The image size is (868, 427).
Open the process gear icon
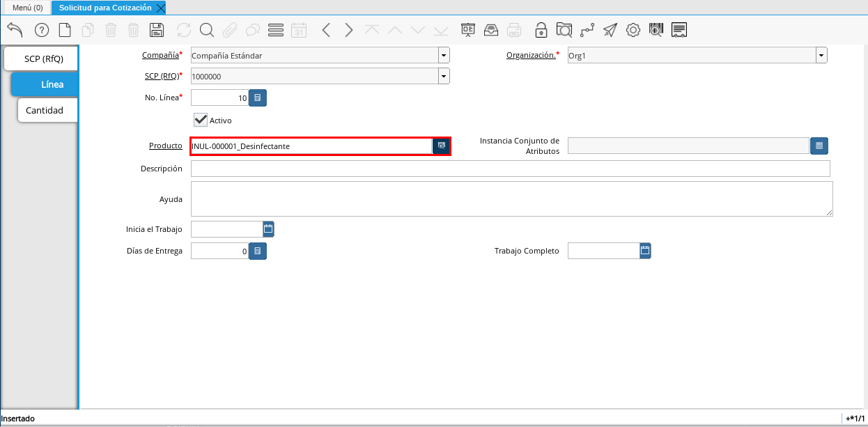[633, 30]
